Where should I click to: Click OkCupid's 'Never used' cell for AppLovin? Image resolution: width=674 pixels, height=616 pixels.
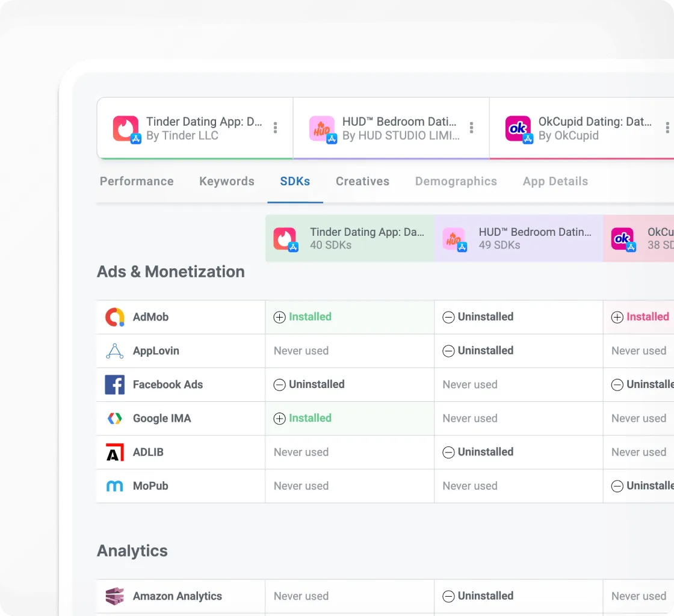click(638, 351)
